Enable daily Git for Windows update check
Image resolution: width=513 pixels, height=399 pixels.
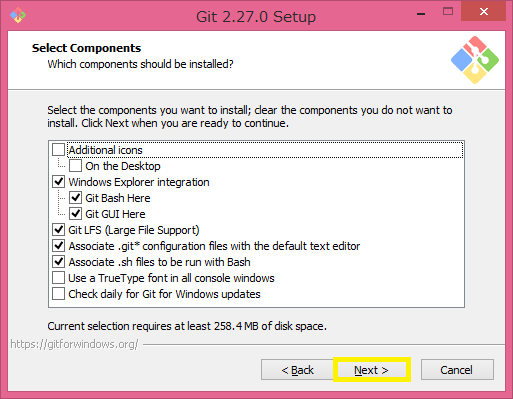[x=58, y=294]
